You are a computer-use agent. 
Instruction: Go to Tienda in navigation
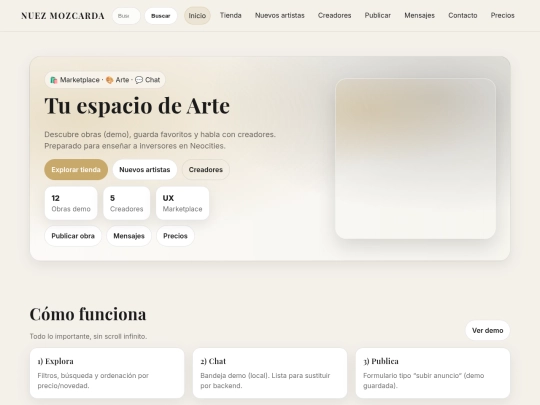(231, 15)
